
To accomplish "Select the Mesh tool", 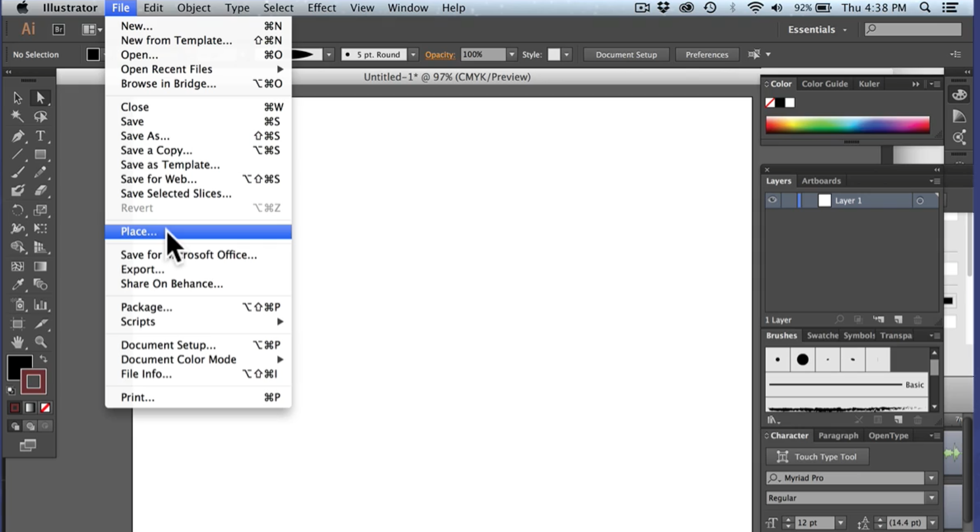I will click(17, 267).
